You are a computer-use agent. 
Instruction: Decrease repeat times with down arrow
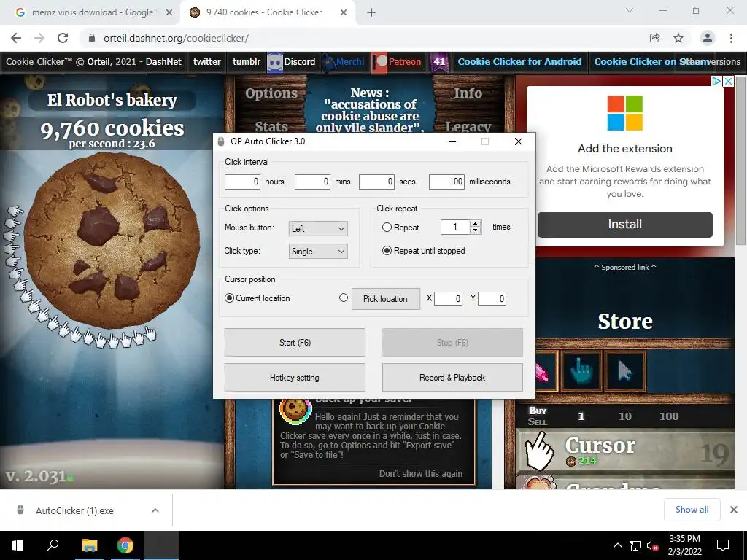pyautogui.click(x=475, y=230)
